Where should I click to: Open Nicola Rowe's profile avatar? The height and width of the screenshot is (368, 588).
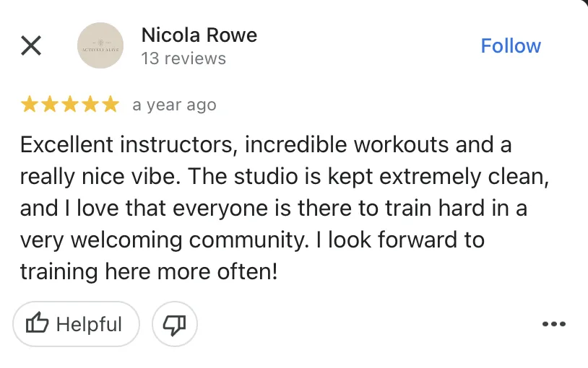[100, 45]
